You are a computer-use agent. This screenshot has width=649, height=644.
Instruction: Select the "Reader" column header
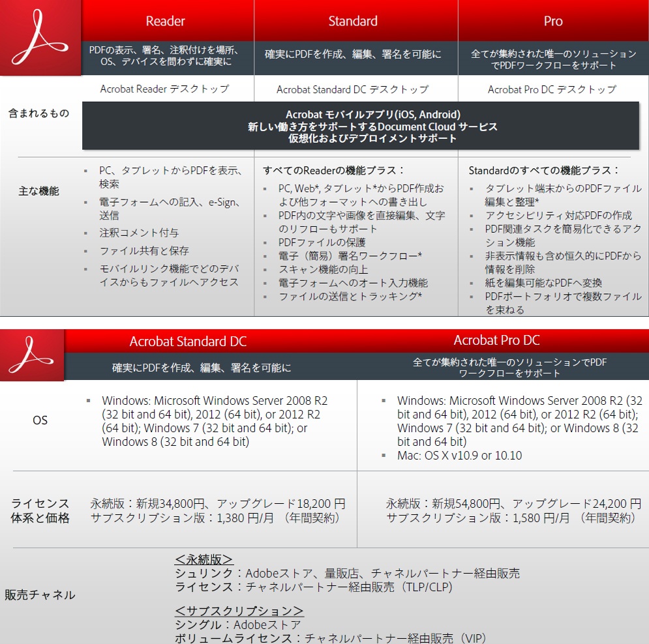(x=166, y=21)
